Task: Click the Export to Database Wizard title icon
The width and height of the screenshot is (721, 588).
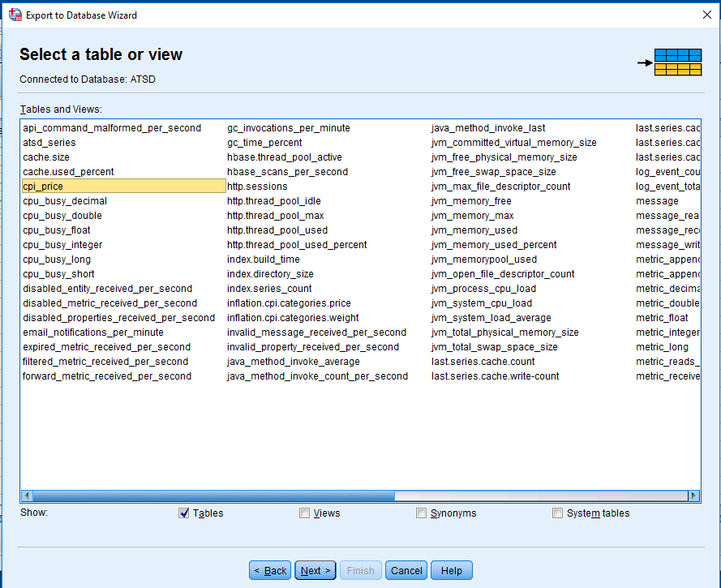Action: (15, 15)
